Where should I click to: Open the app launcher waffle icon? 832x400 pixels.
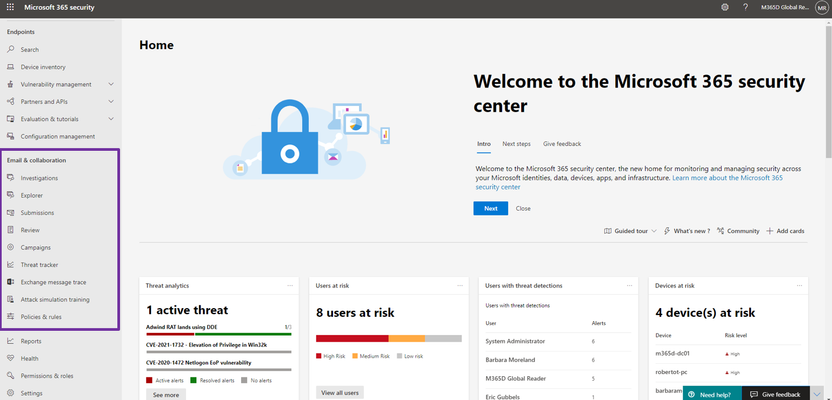11,7
